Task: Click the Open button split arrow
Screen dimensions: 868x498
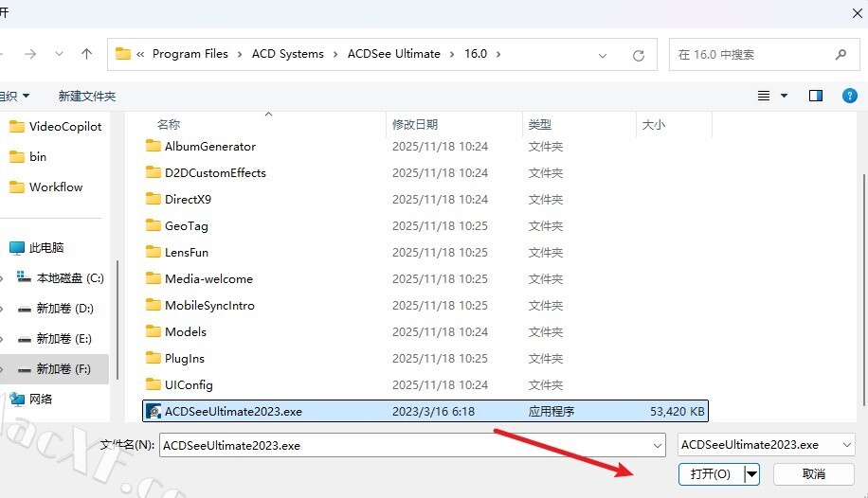Action: point(751,473)
